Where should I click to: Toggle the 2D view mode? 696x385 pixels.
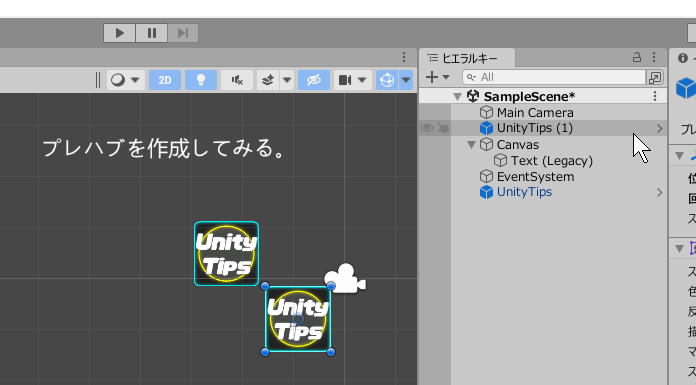pos(165,80)
